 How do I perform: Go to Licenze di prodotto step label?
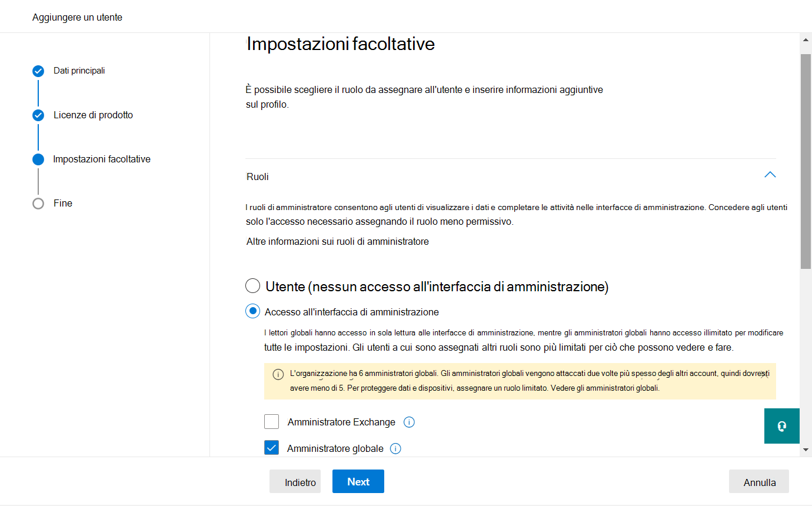pos(93,115)
